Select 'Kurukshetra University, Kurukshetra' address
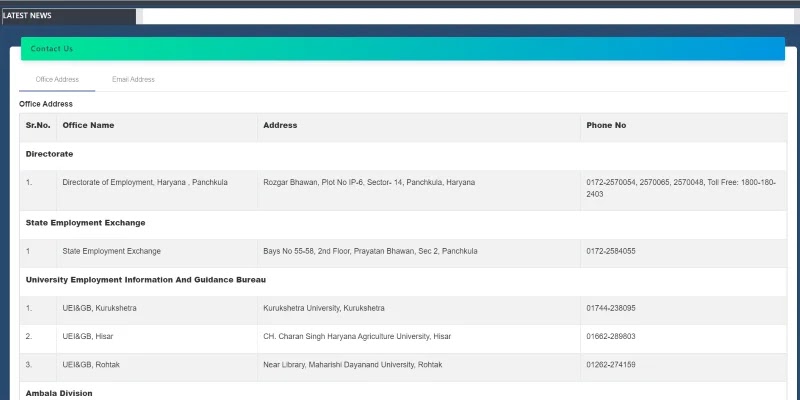The height and width of the screenshot is (400, 800). point(324,309)
